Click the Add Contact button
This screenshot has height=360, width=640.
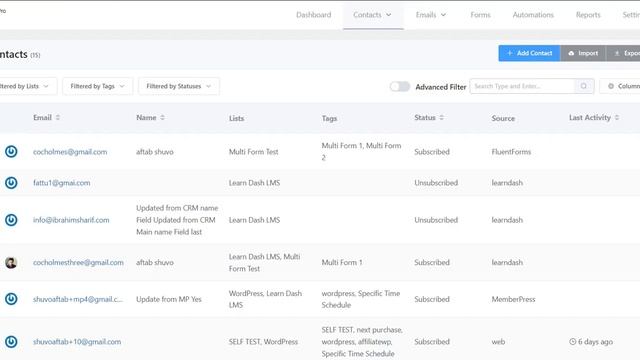[529, 53]
